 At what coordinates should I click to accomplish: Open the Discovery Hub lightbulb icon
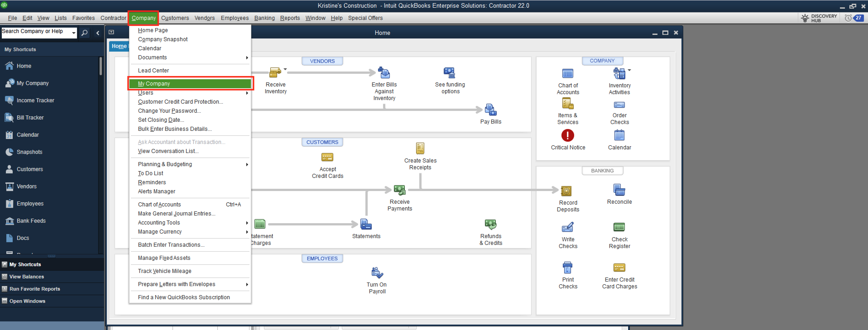[805, 18]
